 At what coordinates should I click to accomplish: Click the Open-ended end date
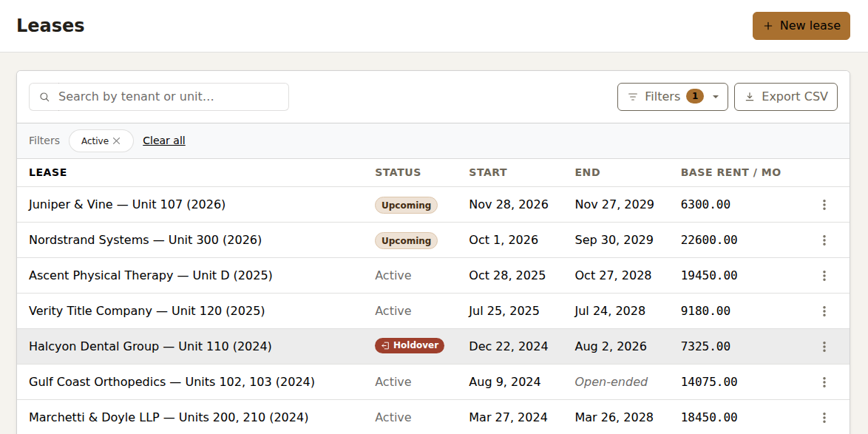click(611, 382)
